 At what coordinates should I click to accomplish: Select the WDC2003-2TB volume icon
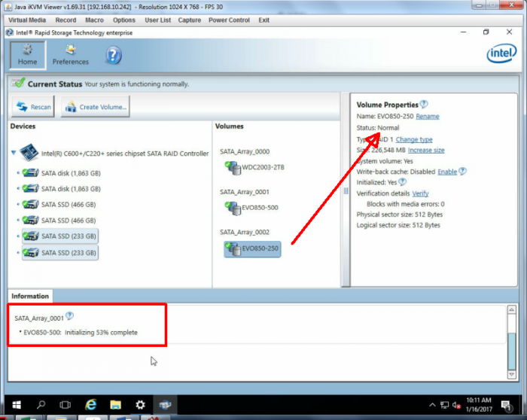point(233,168)
